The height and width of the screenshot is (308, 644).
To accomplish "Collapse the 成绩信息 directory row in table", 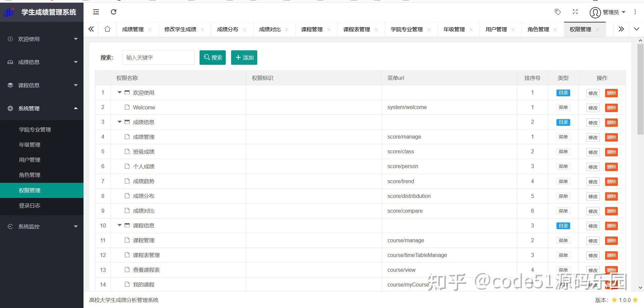I will [x=119, y=122].
